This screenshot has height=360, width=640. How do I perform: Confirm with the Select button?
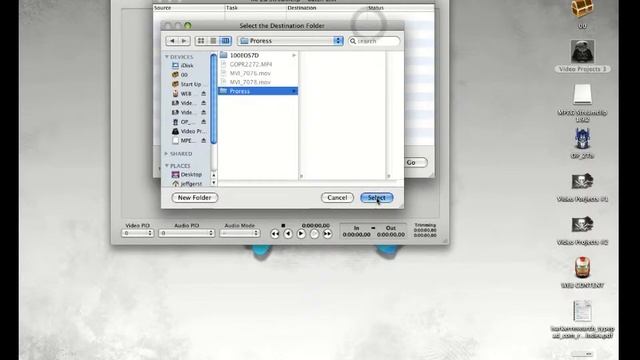[x=377, y=198]
